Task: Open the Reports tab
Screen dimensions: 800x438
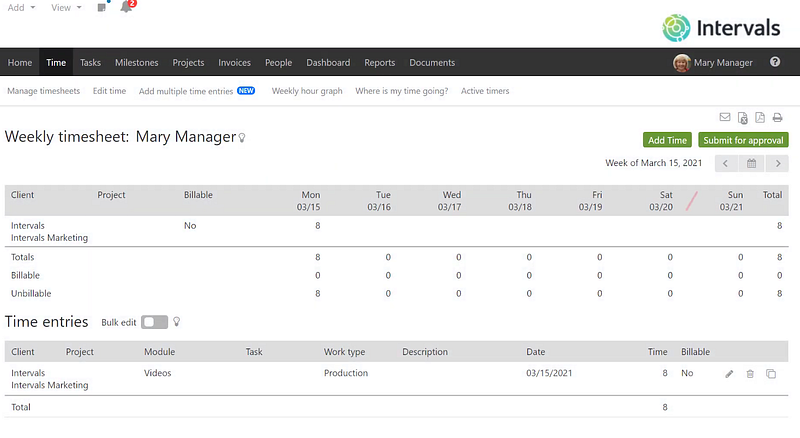Action: (x=380, y=62)
